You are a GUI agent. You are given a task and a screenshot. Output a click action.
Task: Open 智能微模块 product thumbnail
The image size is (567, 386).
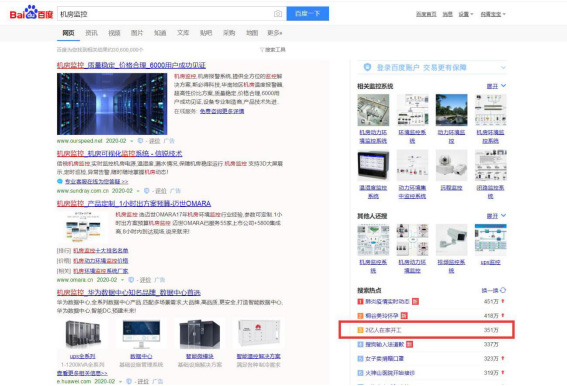[x=200, y=335]
